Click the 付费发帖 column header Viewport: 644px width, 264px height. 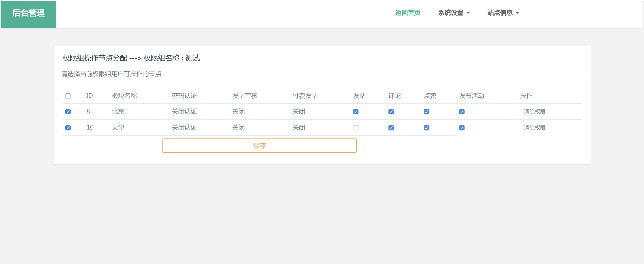pos(305,96)
